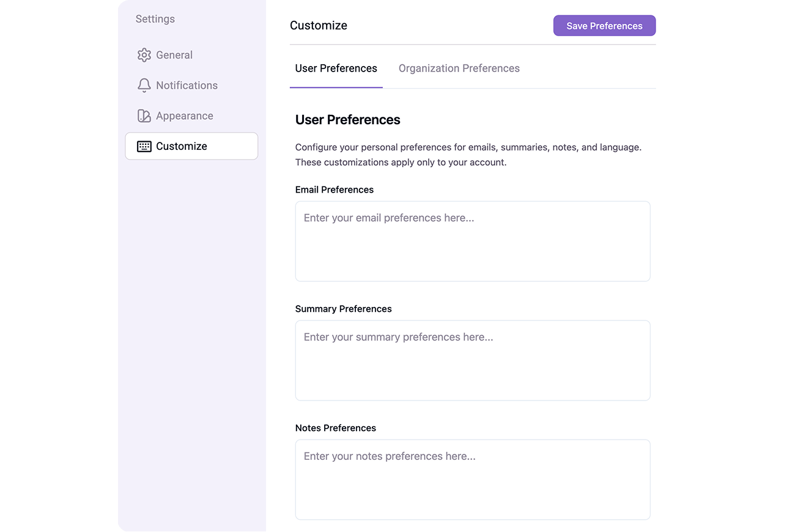Open the General settings text label
This screenshot has width=795, height=532.
point(174,55)
